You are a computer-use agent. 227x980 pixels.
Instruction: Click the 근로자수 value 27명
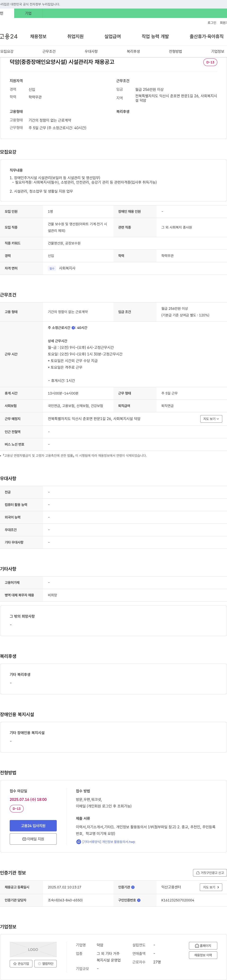157,962
